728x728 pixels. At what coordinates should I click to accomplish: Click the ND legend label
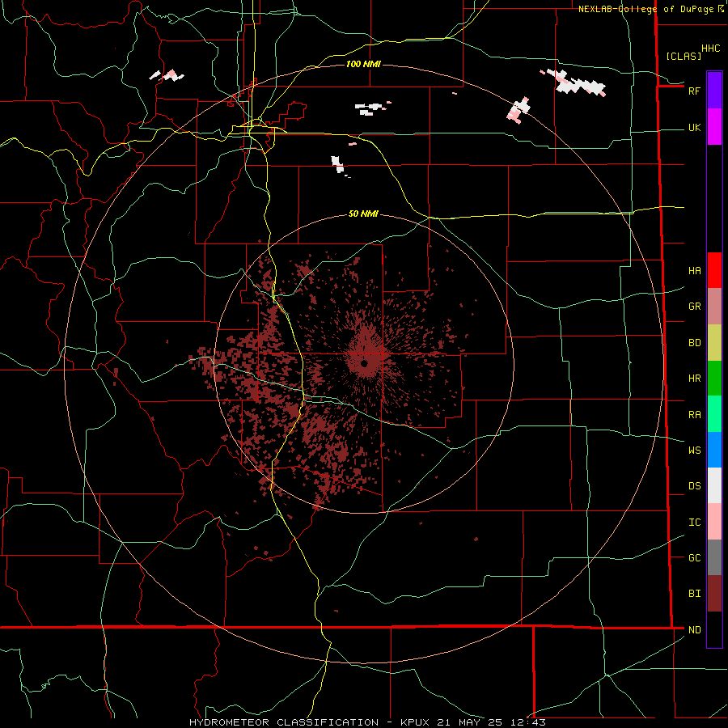(x=694, y=630)
